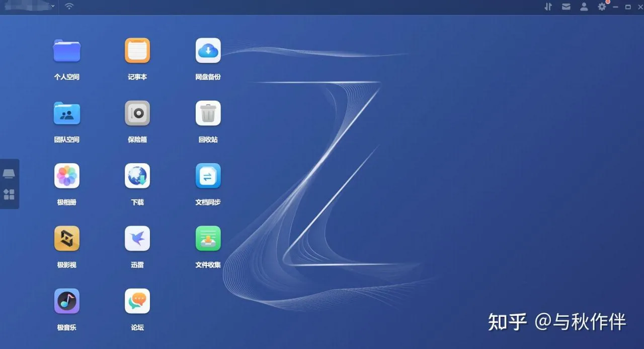
Task: Open the 论坛 forum app
Action: point(137,301)
